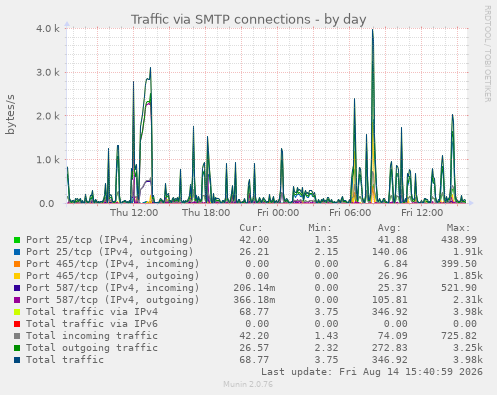
Task: Click the 'Port 587/tcp (IPv4, outgoing)' legend label
Action: pos(113,300)
